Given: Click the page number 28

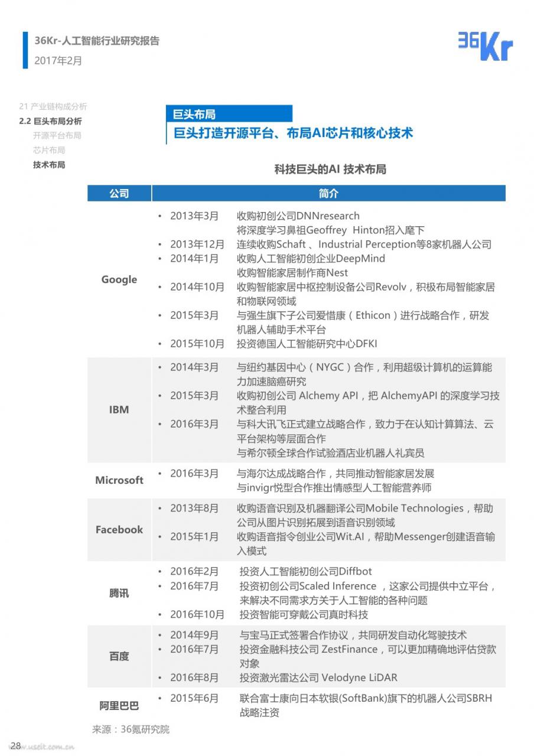Looking at the screenshot, I should 16,745.
